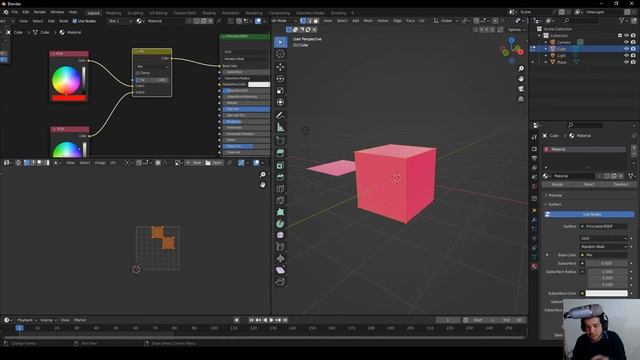The image size is (640, 360).
Task: Select the Shrink/Fatten tool
Action: [x=280, y=258]
